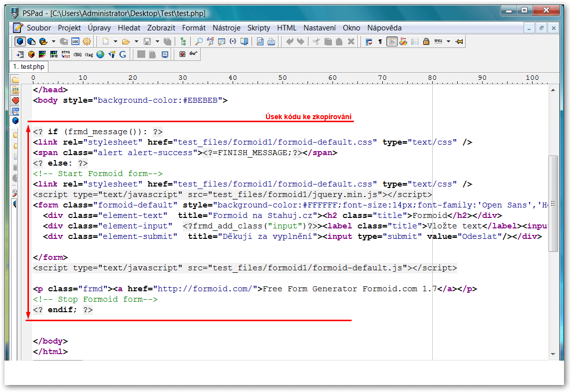Toggle the indent lines icon on second toolbar
The height and width of the screenshot is (392, 571).
[x=20, y=54]
